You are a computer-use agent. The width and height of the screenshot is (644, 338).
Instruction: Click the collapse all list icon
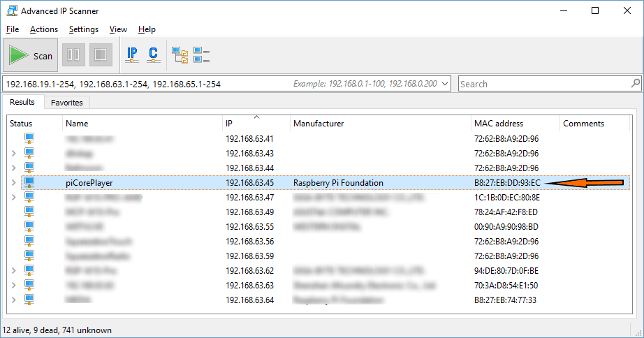pos(201,54)
